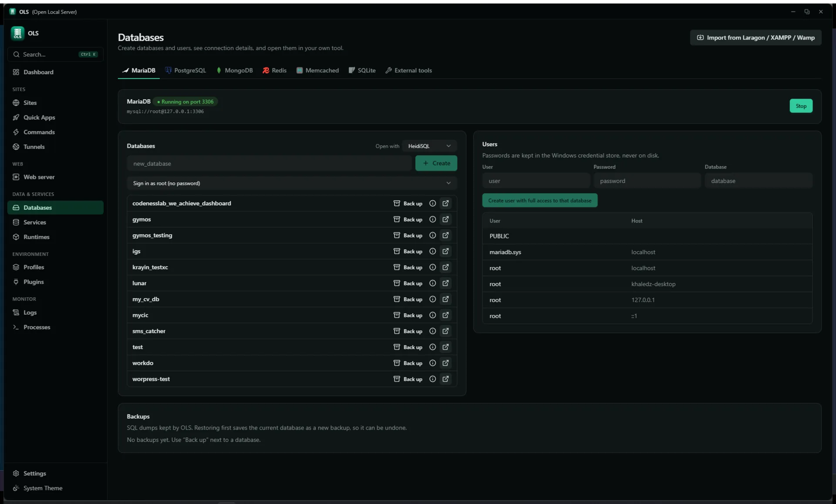Image resolution: width=836 pixels, height=504 pixels.
Task: Open codenesslab_we_achieve_dashboard in external tool
Action: click(x=445, y=203)
